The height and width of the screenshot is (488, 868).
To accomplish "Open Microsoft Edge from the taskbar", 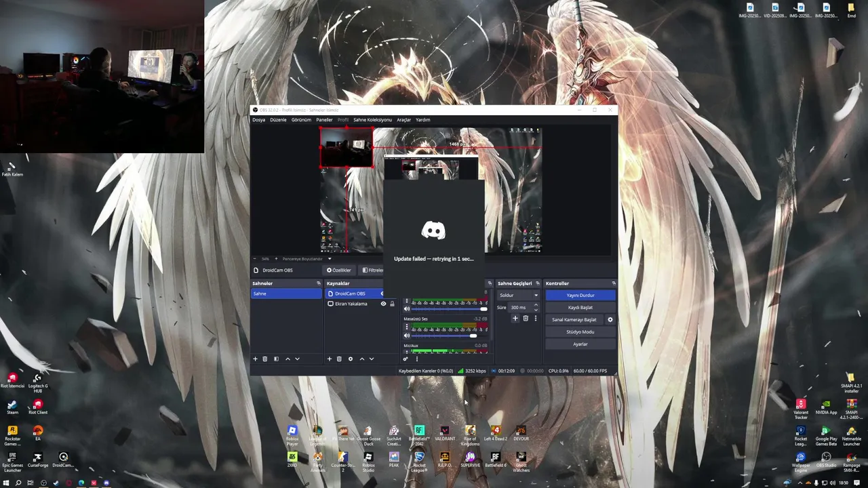I will click(81, 483).
